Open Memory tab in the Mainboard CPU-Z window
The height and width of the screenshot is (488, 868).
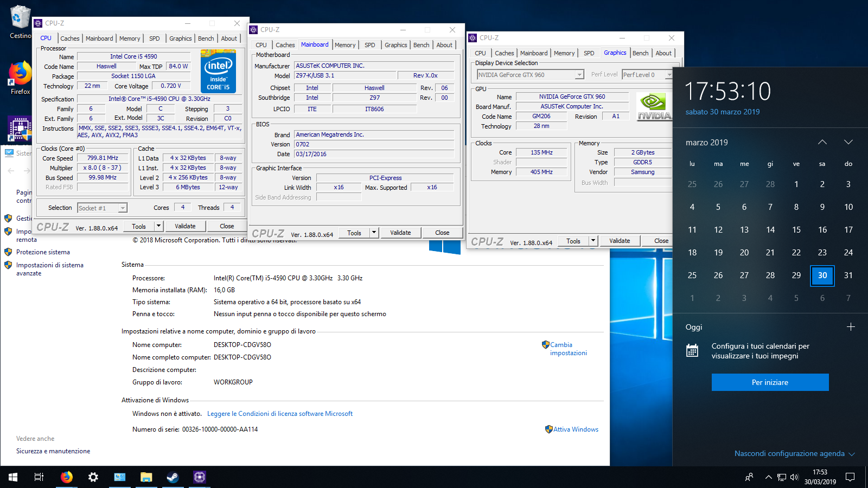pos(345,45)
